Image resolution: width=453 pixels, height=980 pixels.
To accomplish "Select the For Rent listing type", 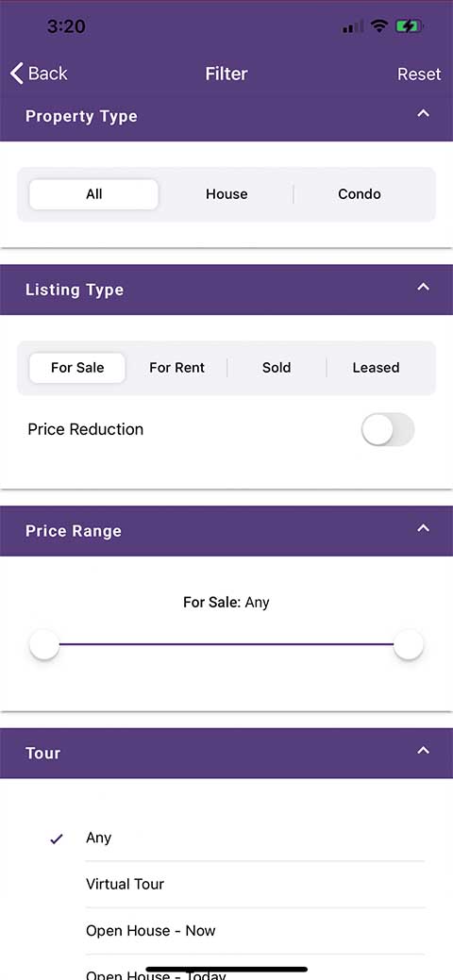I will pos(177,368).
